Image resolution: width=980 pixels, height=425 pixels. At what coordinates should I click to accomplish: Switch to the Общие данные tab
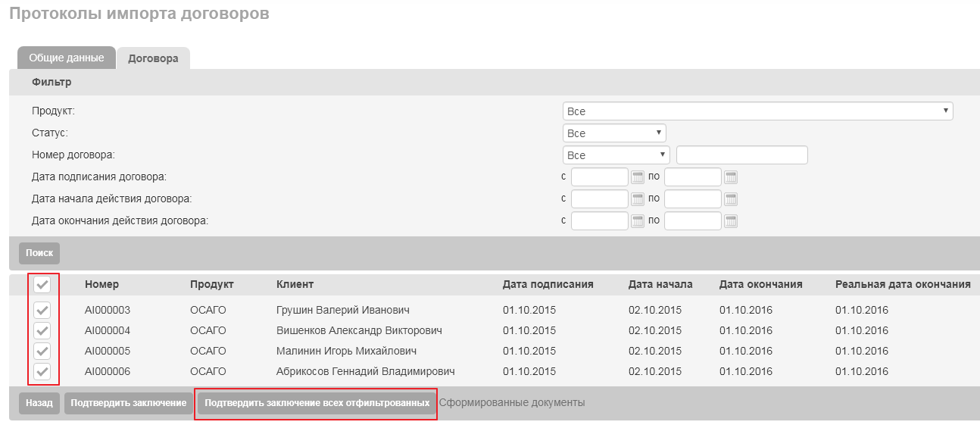coord(67,58)
